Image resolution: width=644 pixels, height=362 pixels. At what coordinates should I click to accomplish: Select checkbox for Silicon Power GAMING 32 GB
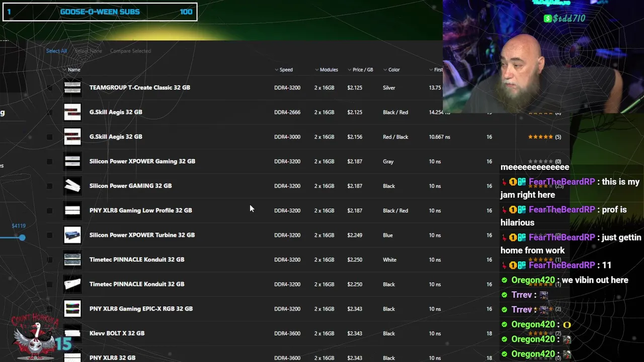(x=49, y=186)
